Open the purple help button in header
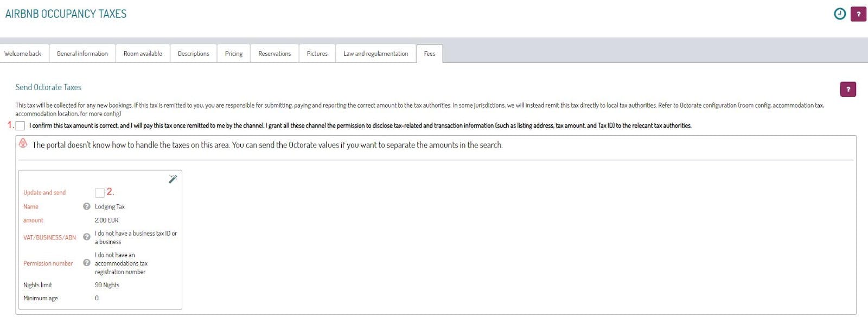 click(858, 14)
